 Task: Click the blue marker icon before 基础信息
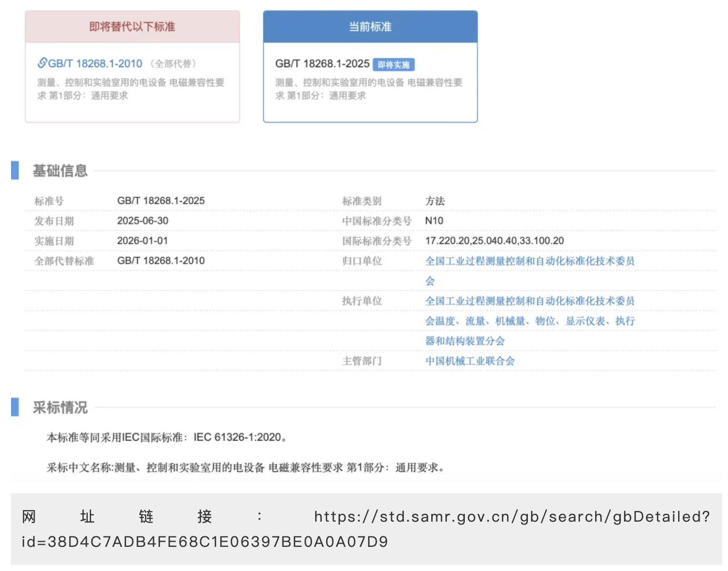point(14,171)
